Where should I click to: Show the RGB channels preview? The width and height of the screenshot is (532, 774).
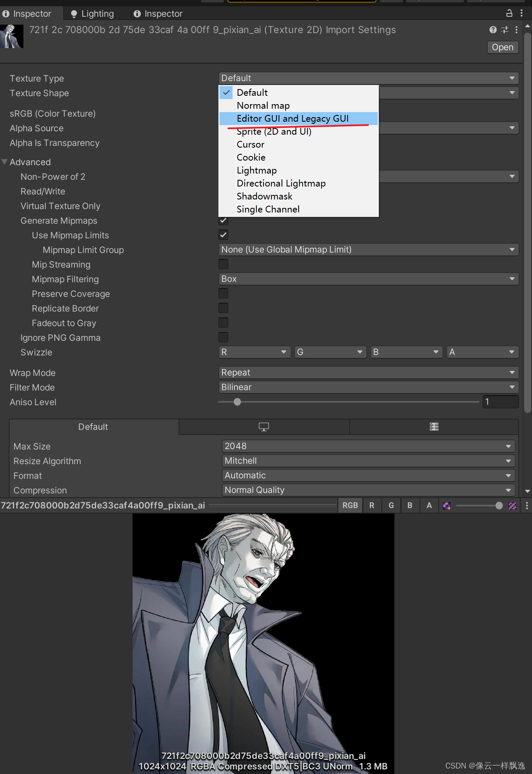350,505
